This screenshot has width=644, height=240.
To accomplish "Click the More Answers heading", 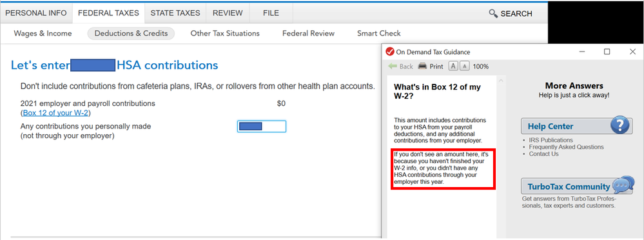I will click(x=574, y=86).
